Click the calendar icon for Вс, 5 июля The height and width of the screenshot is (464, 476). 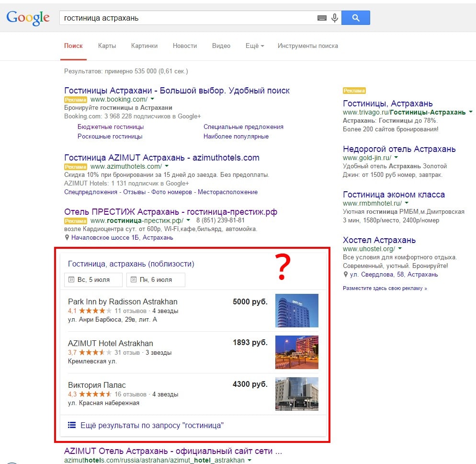[x=71, y=279]
